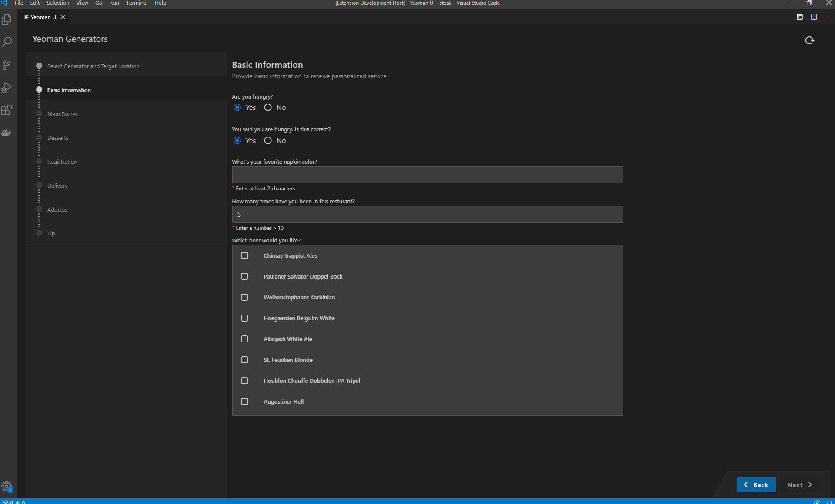
Task: Select the Source Control icon
Action: tap(7, 64)
